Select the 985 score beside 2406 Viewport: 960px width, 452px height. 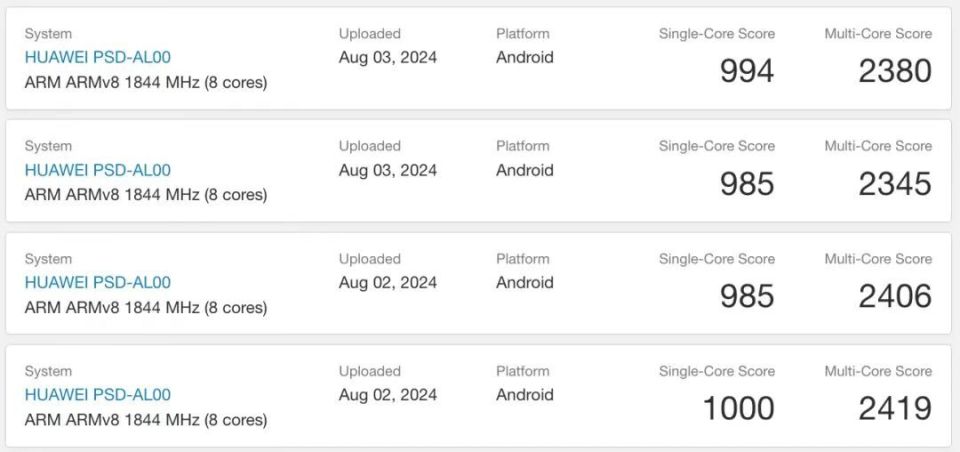tap(747, 296)
